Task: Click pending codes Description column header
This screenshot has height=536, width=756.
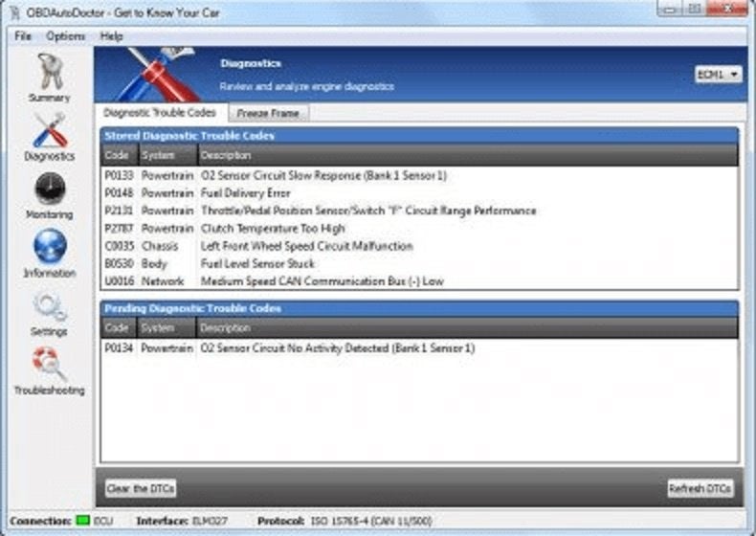Action: click(x=467, y=328)
